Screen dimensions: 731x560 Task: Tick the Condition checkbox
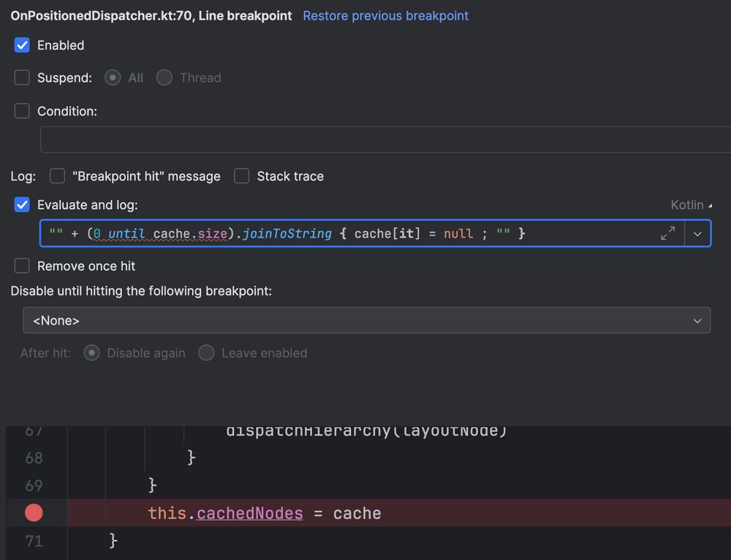click(x=23, y=111)
